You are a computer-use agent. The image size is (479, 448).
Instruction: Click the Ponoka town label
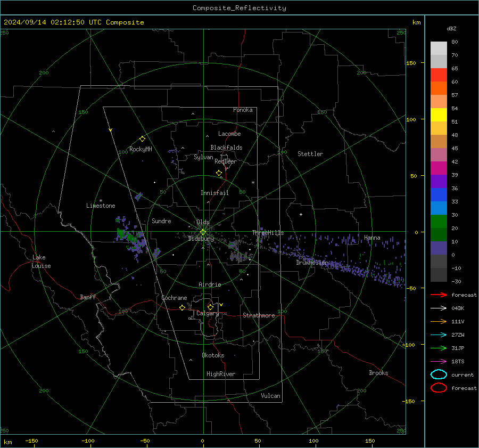pyautogui.click(x=243, y=110)
